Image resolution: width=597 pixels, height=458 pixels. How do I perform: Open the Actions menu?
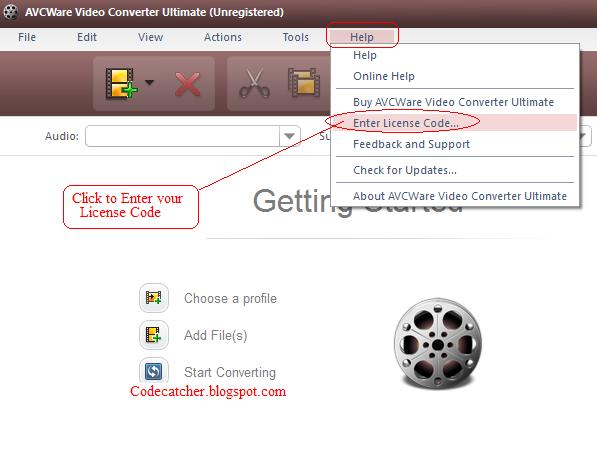click(223, 37)
